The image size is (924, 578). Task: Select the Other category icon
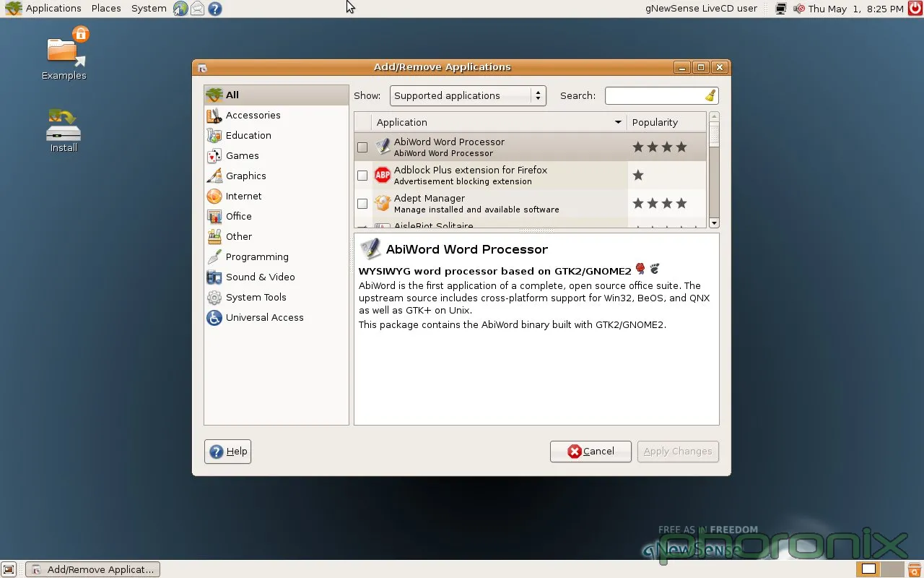(214, 236)
